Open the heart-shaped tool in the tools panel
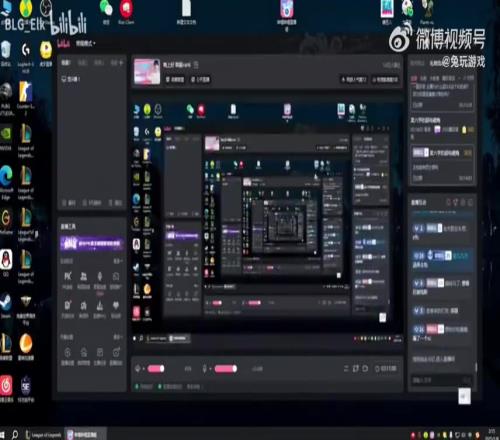 coord(116,309)
